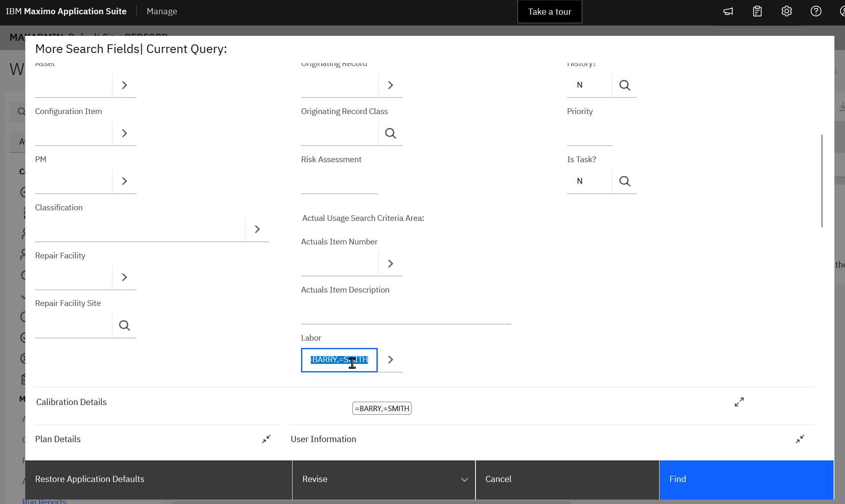
Task: Collapse the User Information section
Action: (800, 439)
